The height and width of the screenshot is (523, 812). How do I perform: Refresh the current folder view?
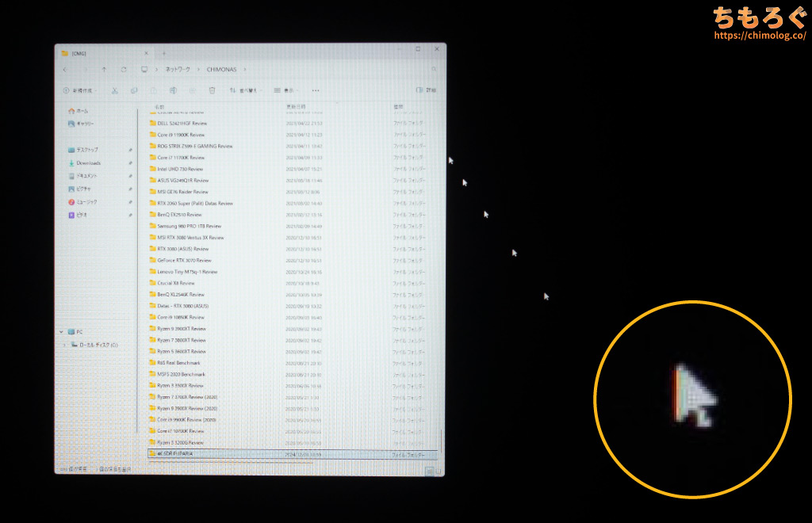tap(124, 70)
